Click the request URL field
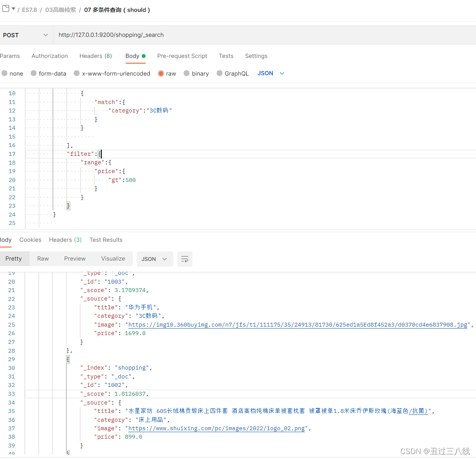The height and width of the screenshot is (459, 476). pyautogui.click(x=264, y=35)
